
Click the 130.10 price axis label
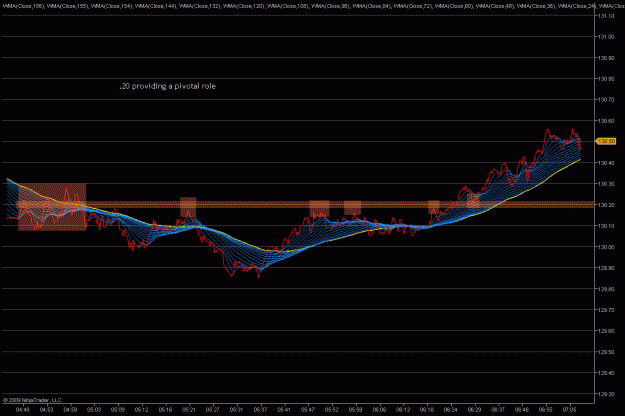(605, 226)
